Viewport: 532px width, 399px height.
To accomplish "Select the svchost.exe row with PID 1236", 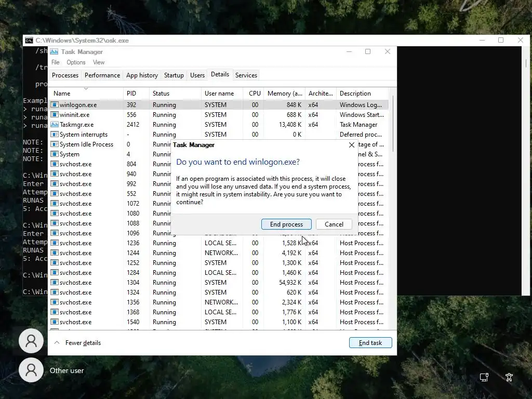I will (x=218, y=243).
